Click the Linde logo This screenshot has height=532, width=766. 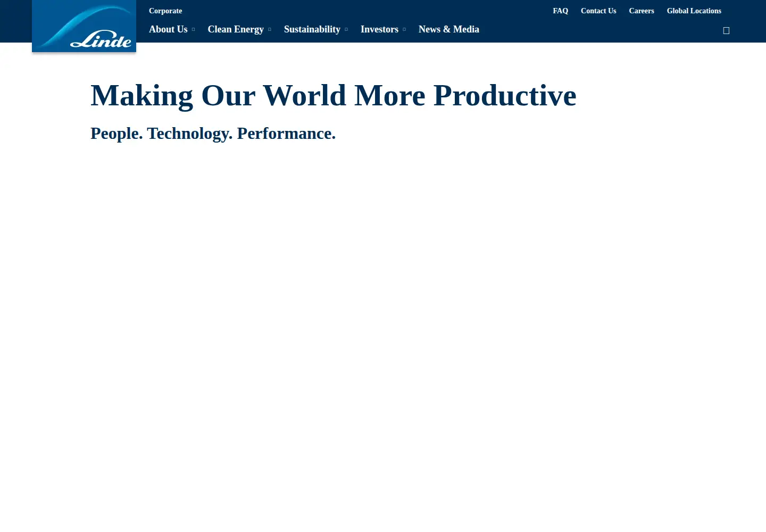pyautogui.click(x=84, y=26)
